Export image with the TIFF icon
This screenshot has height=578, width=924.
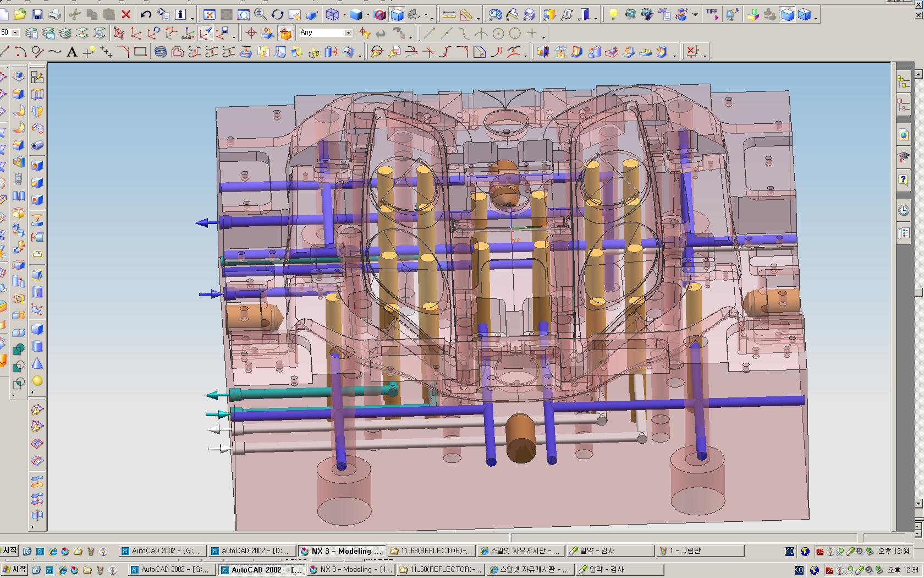point(712,14)
